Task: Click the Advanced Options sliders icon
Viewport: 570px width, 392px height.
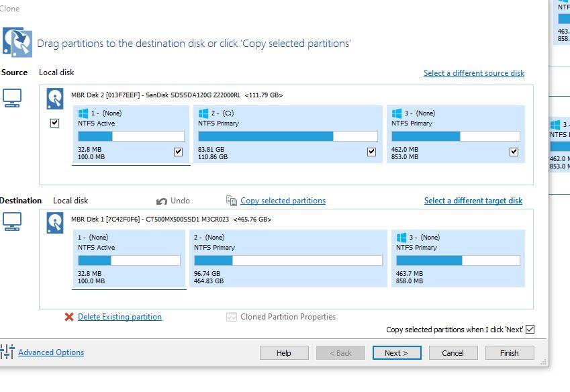Action: (7, 352)
